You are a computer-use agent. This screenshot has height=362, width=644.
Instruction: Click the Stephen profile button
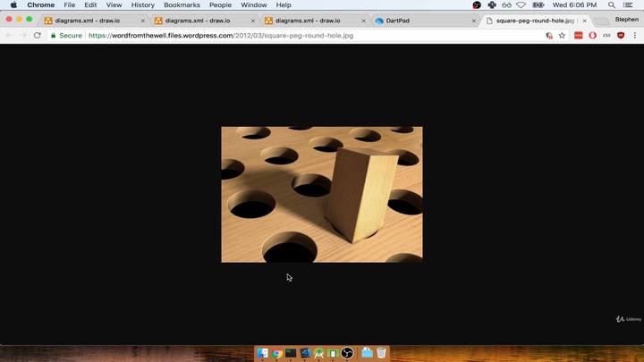(x=626, y=20)
